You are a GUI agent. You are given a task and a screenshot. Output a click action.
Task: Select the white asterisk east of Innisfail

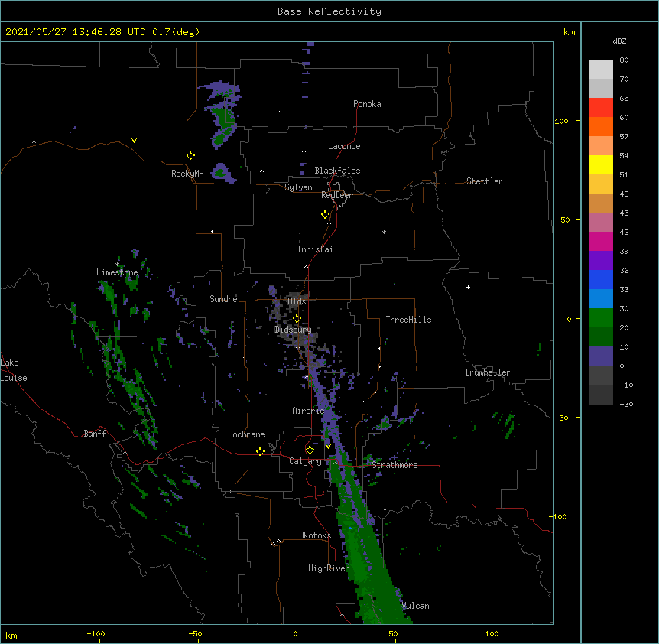384,232
